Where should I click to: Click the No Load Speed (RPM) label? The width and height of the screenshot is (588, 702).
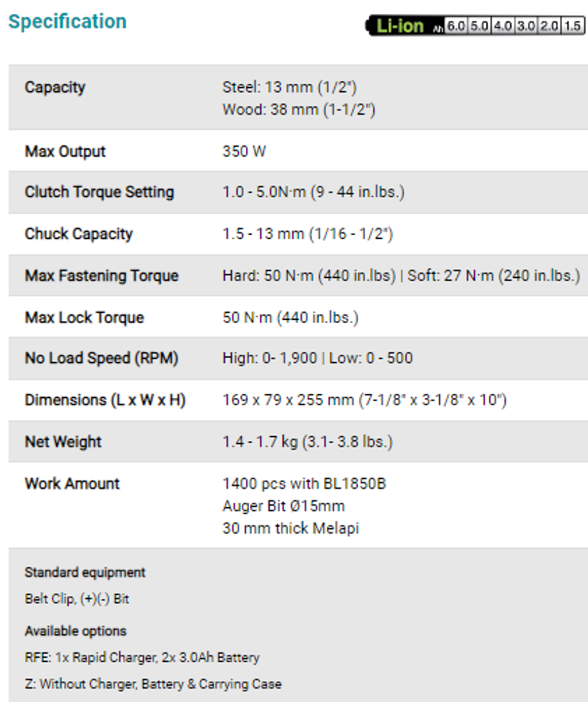click(x=102, y=358)
